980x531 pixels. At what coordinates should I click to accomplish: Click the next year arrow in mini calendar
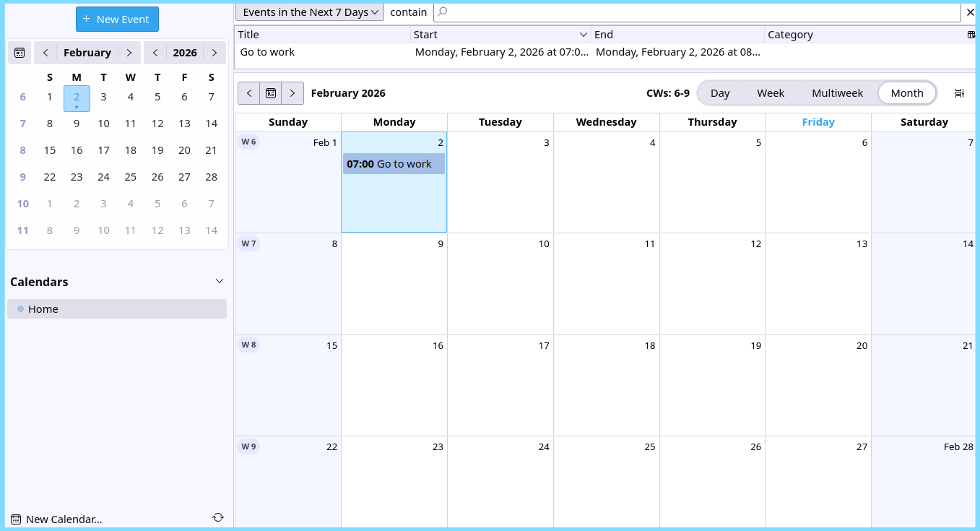pos(214,52)
